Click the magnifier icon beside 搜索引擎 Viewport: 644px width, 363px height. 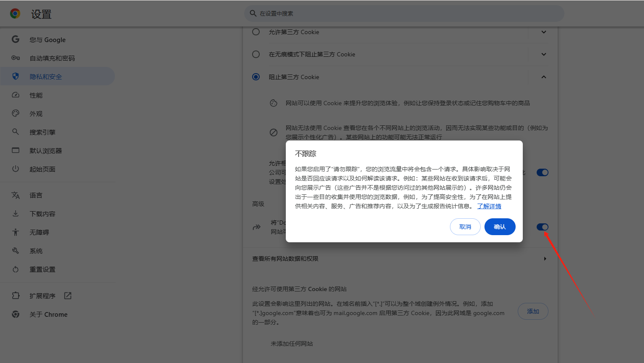point(16,132)
